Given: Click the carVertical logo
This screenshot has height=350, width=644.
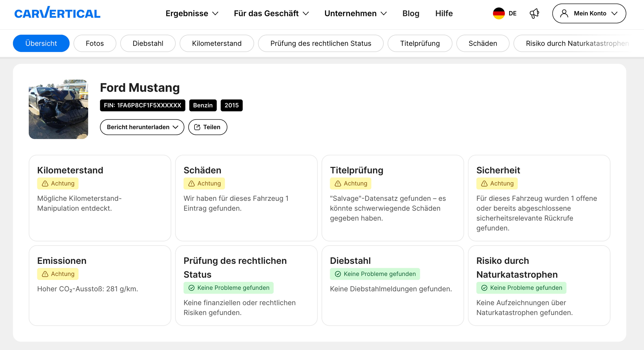Looking at the screenshot, I should pos(57,13).
